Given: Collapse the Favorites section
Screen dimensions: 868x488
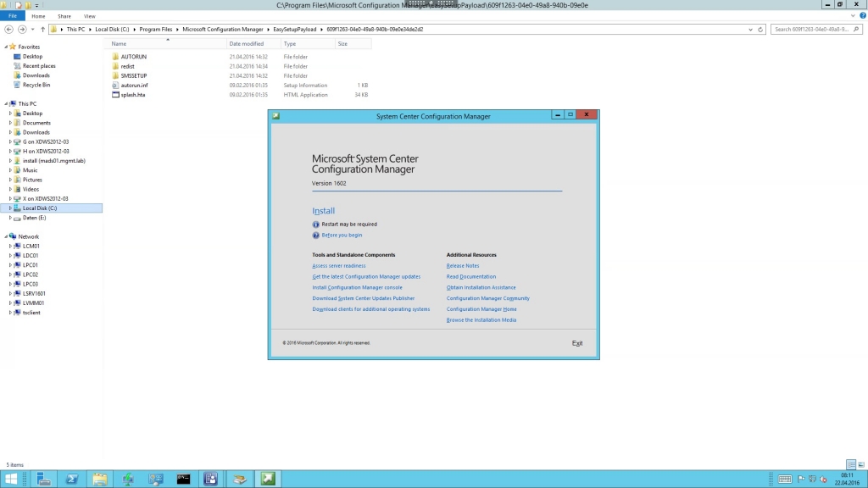Looking at the screenshot, I should tap(6, 47).
